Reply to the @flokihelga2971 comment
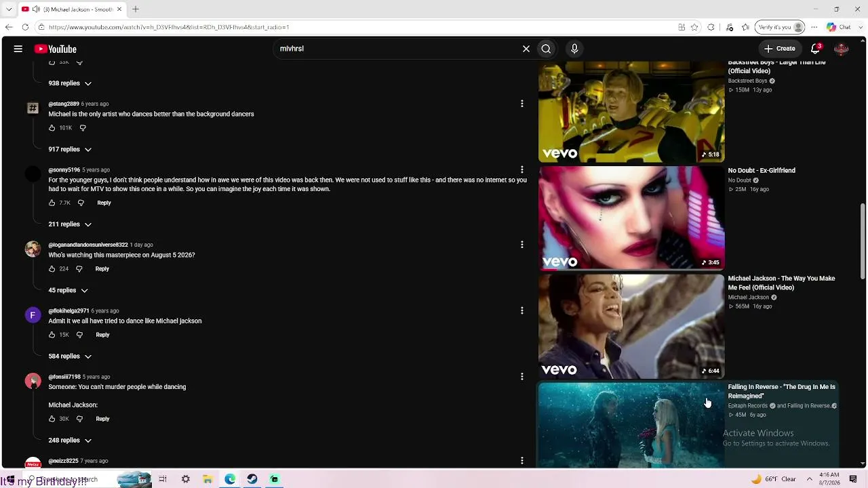 (102, 335)
